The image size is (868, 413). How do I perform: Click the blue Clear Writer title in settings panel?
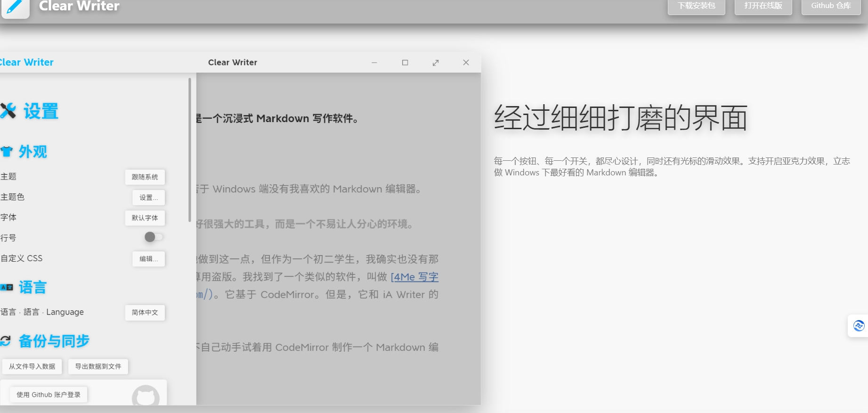pyautogui.click(x=27, y=62)
